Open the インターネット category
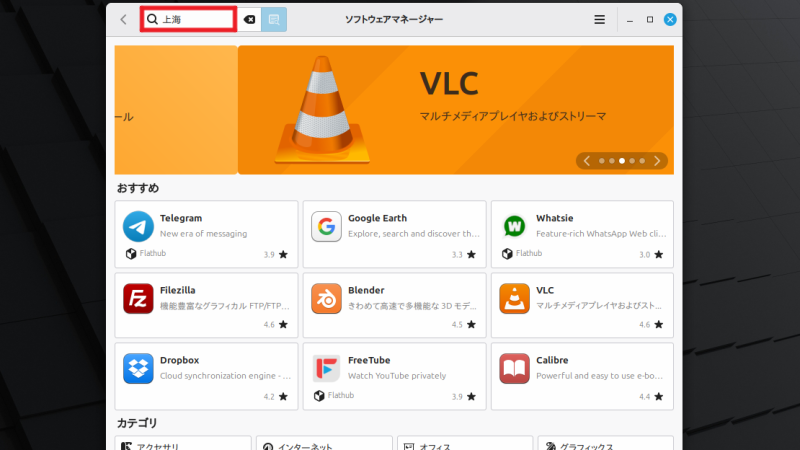The width and height of the screenshot is (800, 450). [324, 443]
